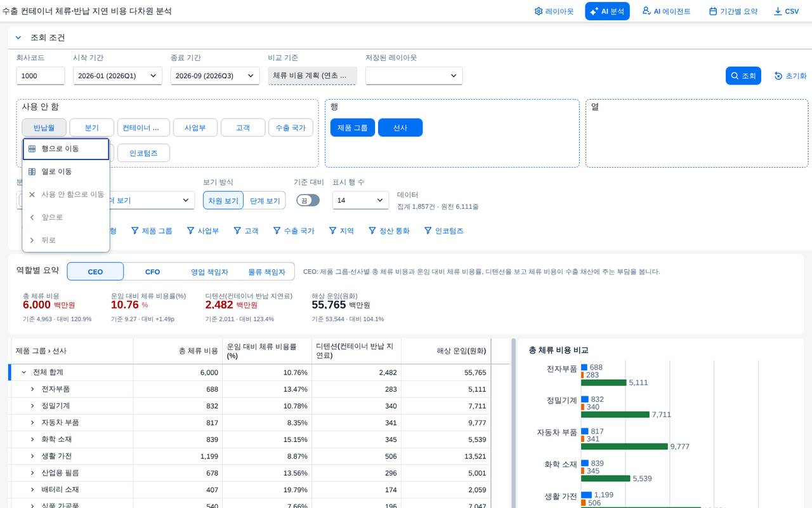Select the CFO role tab

pyautogui.click(x=152, y=272)
